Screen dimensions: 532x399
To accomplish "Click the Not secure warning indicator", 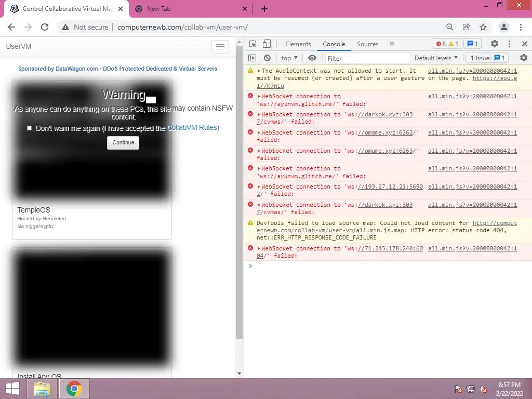I will 85,27.
